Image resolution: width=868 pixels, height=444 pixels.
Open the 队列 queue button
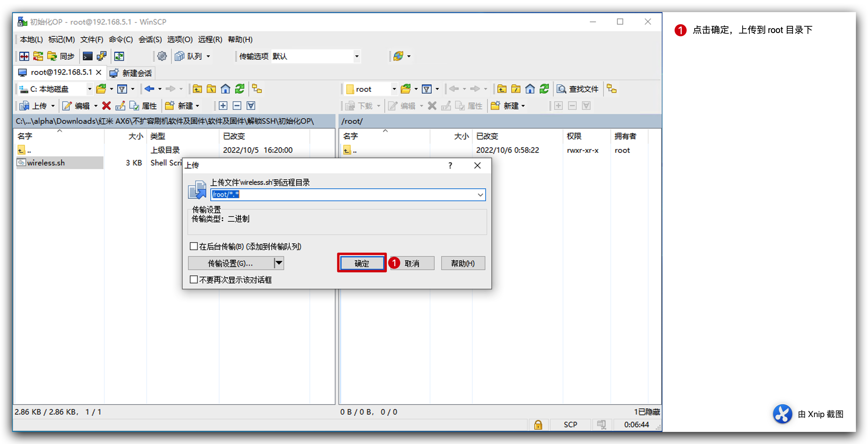click(189, 56)
